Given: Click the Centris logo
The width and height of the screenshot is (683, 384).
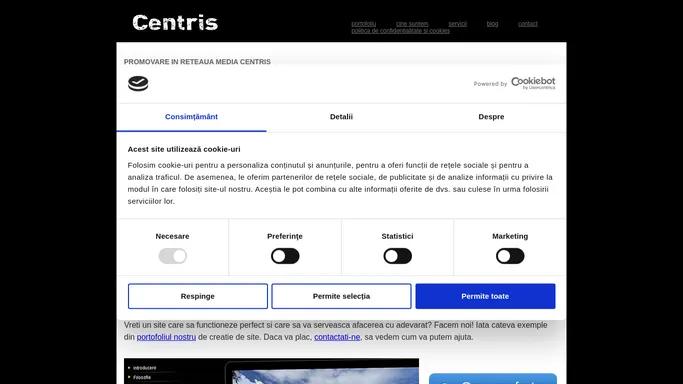Looking at the screenshot, I should [x=175, y=23].
